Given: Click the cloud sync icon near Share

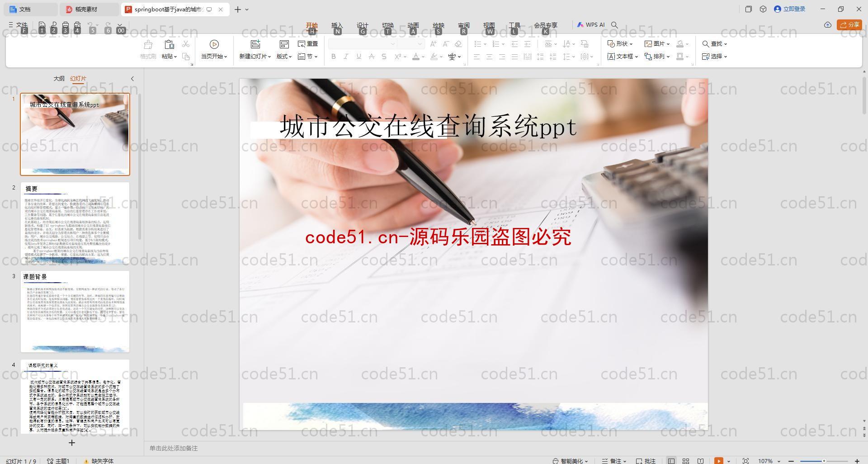Looking at the screenshot, I should [x=828, y=25].
